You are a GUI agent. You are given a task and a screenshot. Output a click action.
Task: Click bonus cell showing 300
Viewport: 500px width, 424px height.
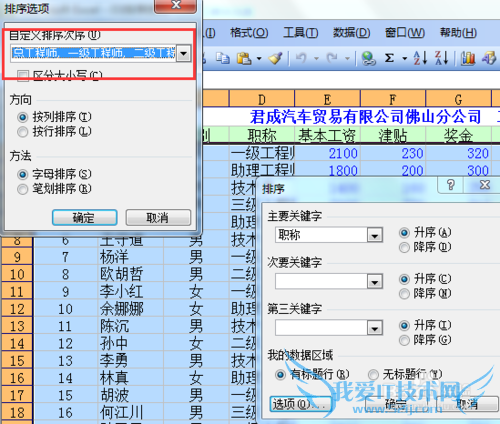click(x=458, y=170)
